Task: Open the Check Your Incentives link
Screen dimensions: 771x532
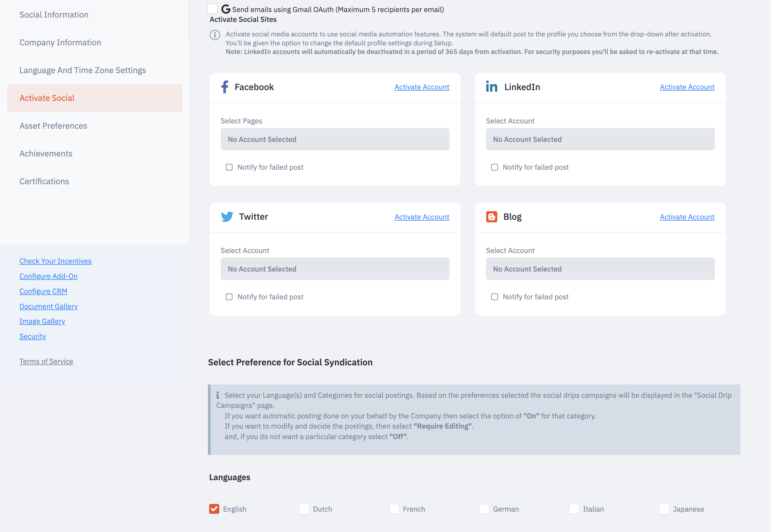Action: [x=55, y=261]
